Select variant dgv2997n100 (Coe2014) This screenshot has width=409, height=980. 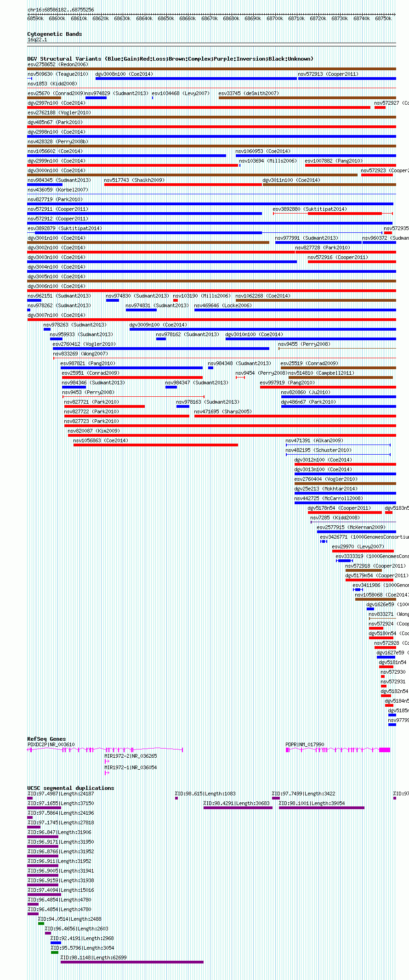click(57, 103)
